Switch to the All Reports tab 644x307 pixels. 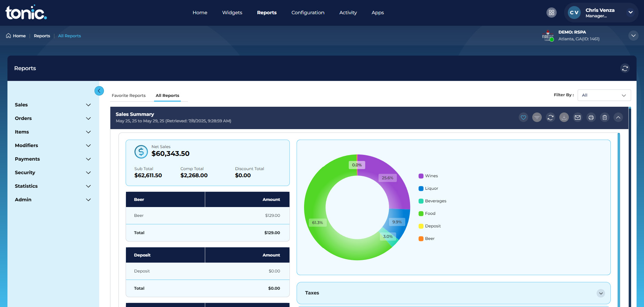[x=167, y=96]
